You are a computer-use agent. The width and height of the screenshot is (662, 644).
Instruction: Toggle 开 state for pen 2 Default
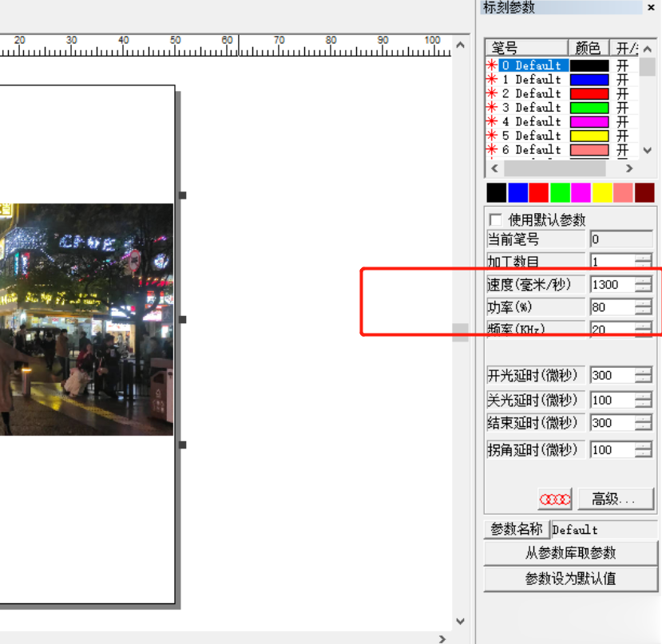pyautogui.click(x=623, y=93)
